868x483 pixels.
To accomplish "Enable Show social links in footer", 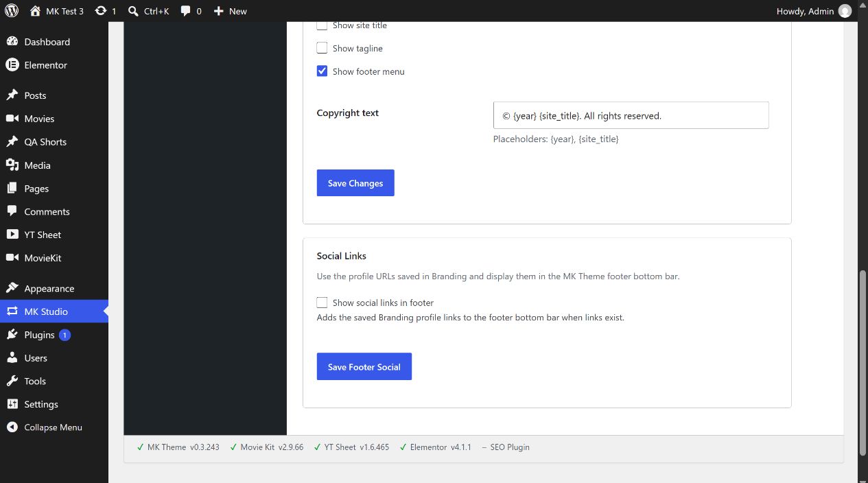I will point(322,303).
